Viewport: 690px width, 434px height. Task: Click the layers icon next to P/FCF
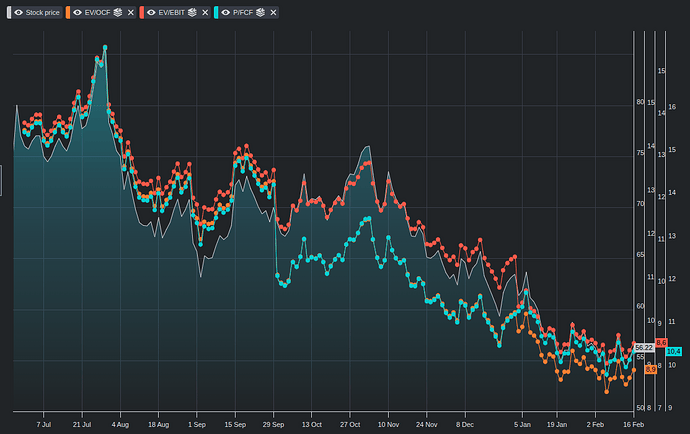click(x=260, y=12)
